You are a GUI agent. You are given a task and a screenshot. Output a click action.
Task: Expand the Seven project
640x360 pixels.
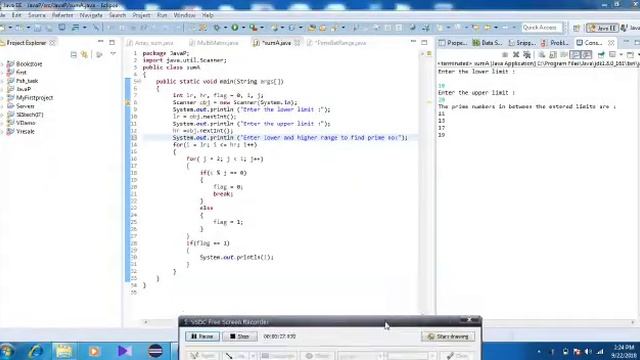[3, 106]
